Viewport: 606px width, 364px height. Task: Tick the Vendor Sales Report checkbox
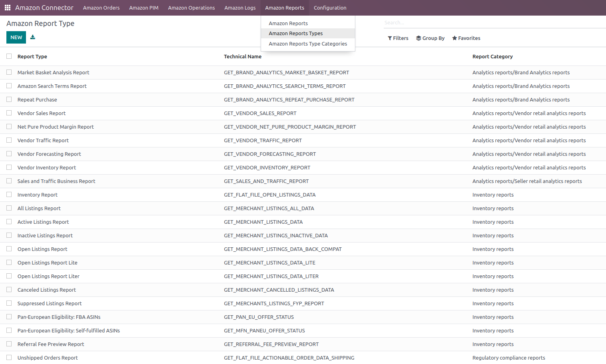(9, 113)
